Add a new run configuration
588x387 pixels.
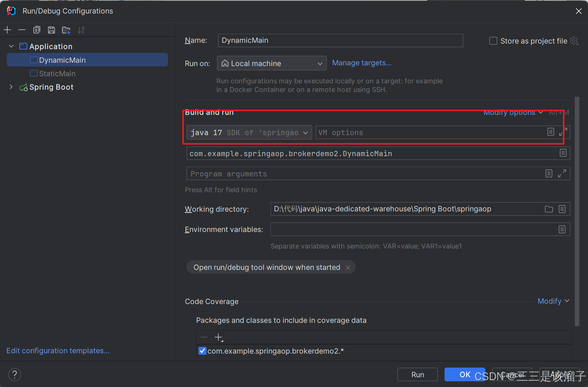tap(7, 30)
